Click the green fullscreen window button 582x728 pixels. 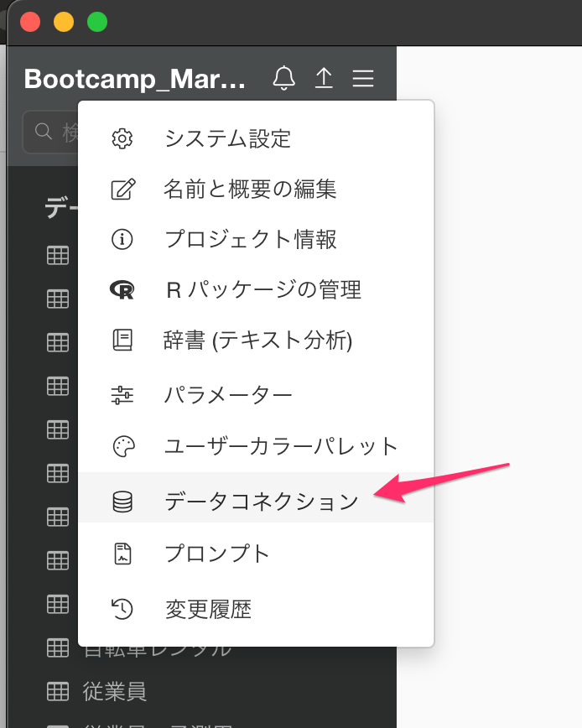(97, 22)
